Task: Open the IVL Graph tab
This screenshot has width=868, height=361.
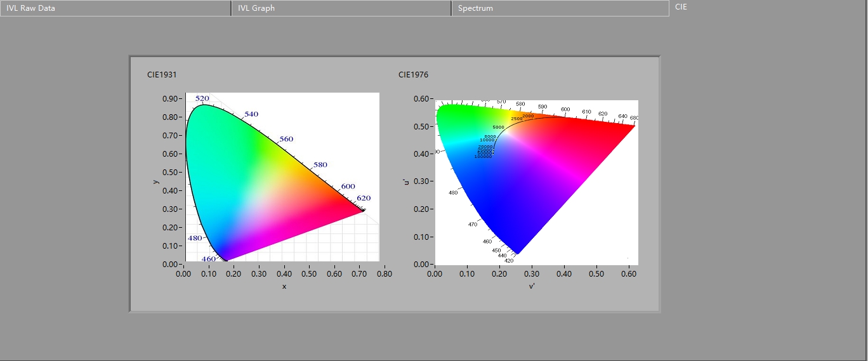Action: pos(341,8)
